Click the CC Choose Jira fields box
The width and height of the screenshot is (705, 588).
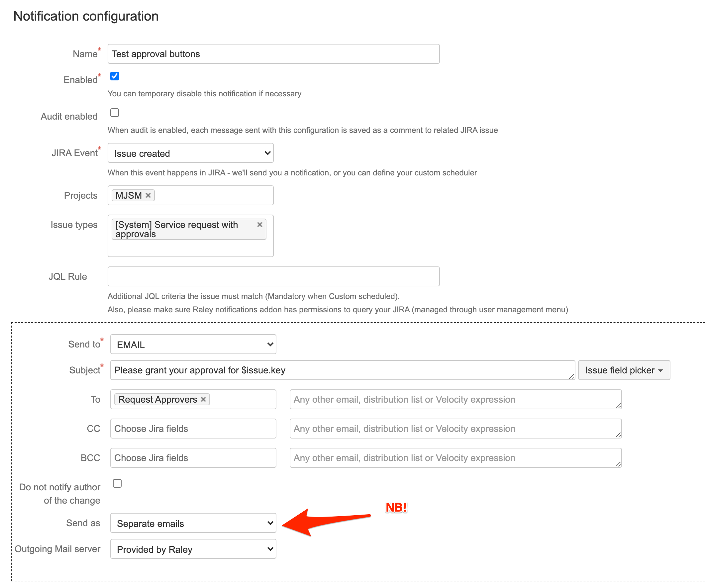coord(193,429)
